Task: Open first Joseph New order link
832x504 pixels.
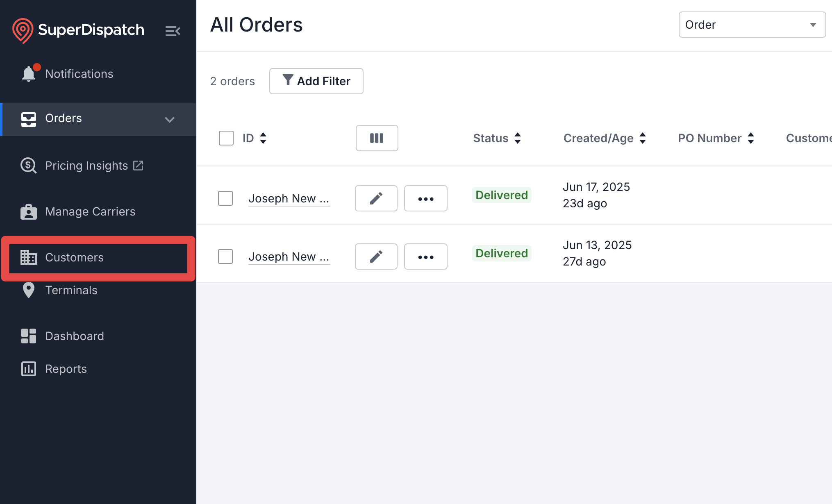Action: [x=289, y=199]
